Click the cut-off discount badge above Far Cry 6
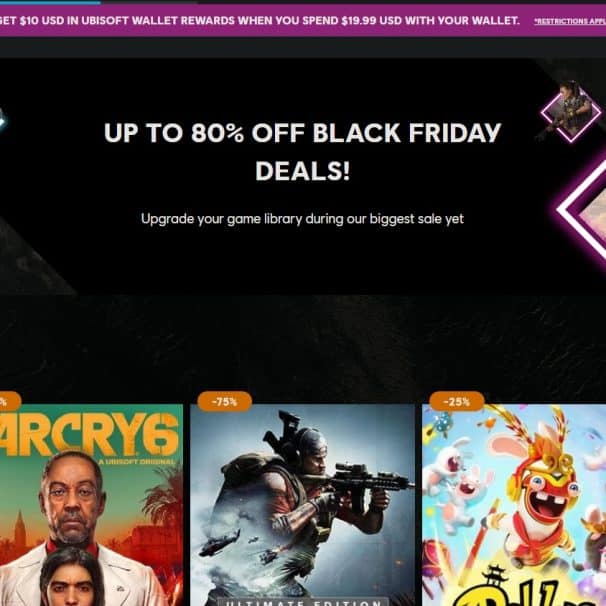 (9, 402)
